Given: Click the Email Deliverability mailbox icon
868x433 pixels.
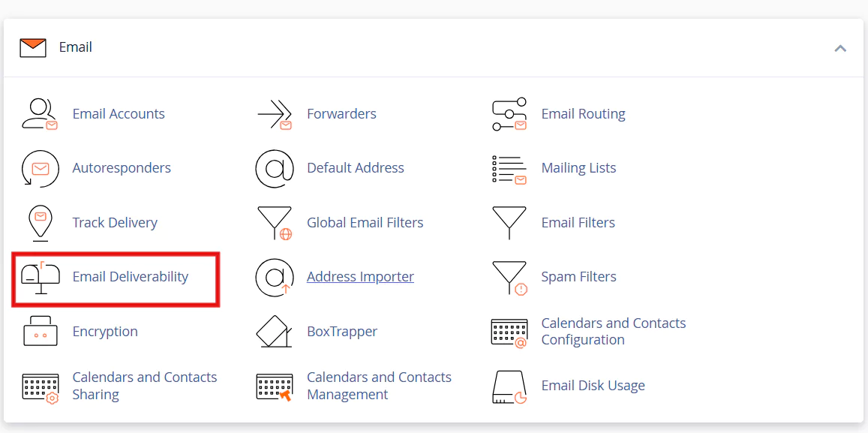Looking at the screenshot, I should 40,277.
